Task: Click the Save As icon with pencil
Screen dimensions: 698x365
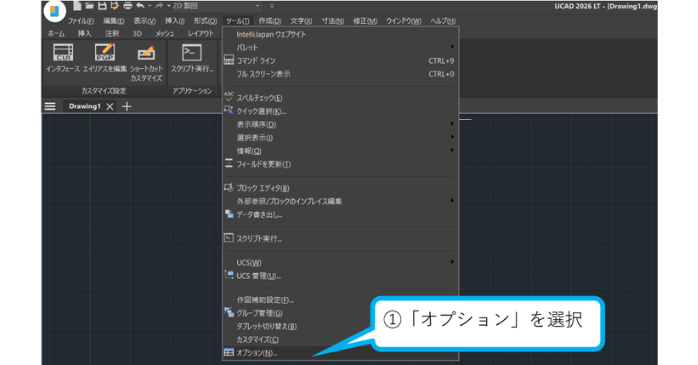Action: point(114,6)
